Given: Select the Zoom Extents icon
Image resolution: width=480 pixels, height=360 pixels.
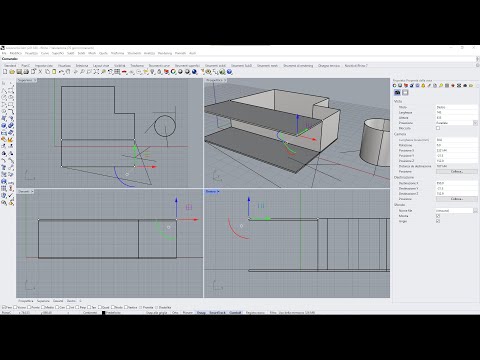Looking at the screenshot, I should tap(96, 72).
